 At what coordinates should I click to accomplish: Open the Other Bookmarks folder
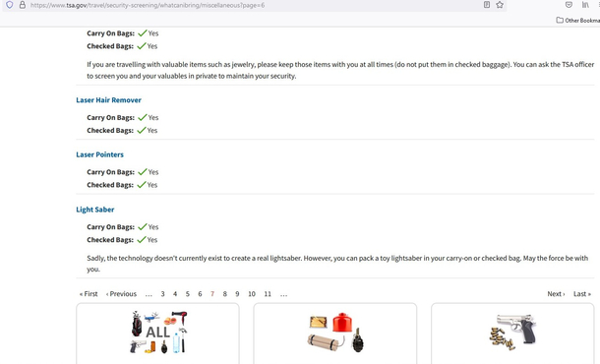578,21
